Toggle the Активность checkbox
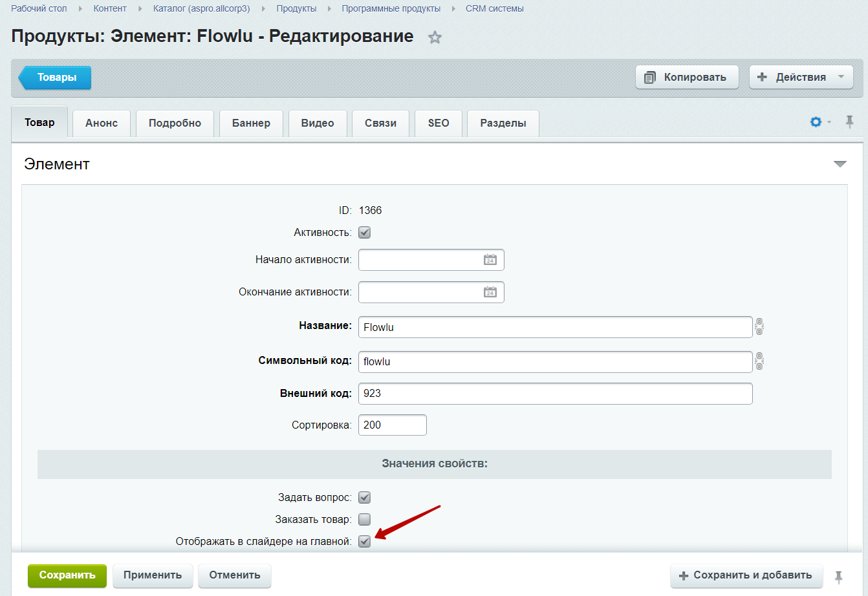The height and width of the screenshot is (596, 868). (x=365, y=233)
